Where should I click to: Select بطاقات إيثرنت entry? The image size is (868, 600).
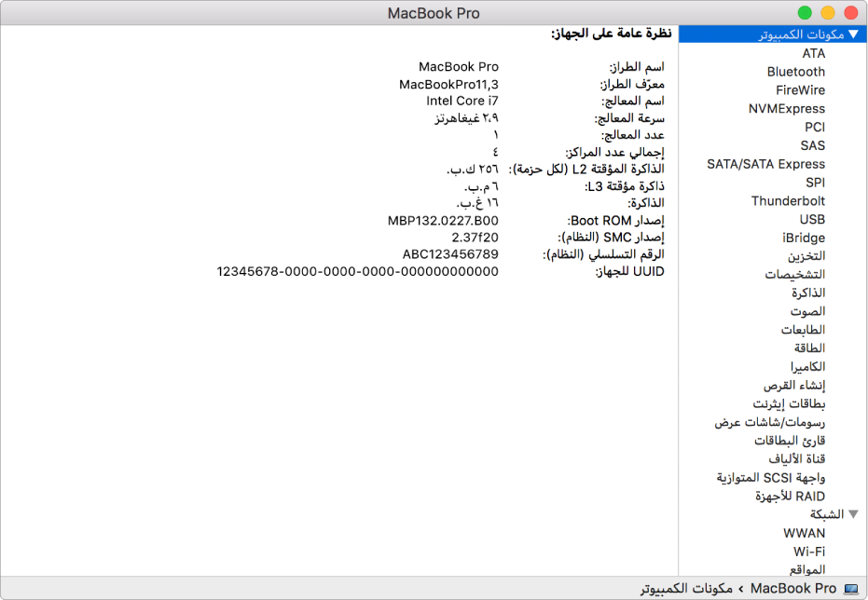tap(789, 403)
